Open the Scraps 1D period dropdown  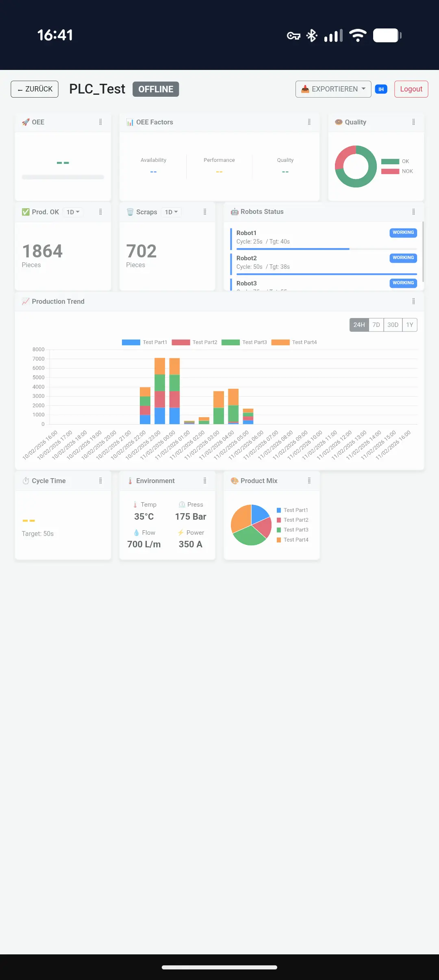point(171,212)
